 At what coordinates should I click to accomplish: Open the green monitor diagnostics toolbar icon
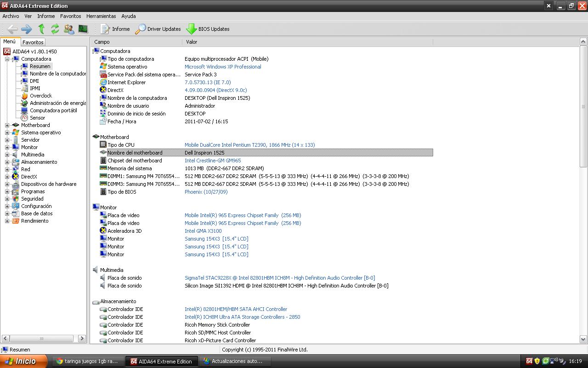83,29
